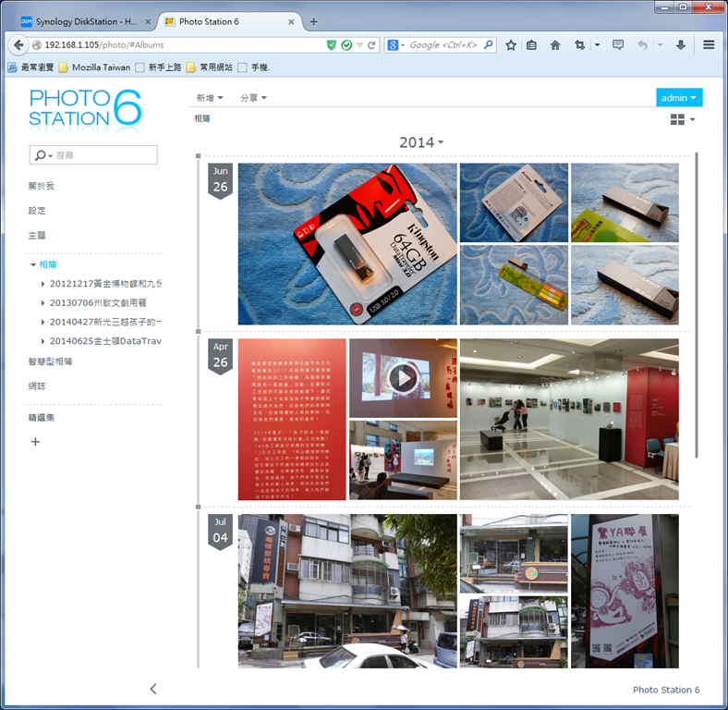Screen dimensions: 728x710
Task: Open the 新手上路 bookmark
Action: [158, 67]
